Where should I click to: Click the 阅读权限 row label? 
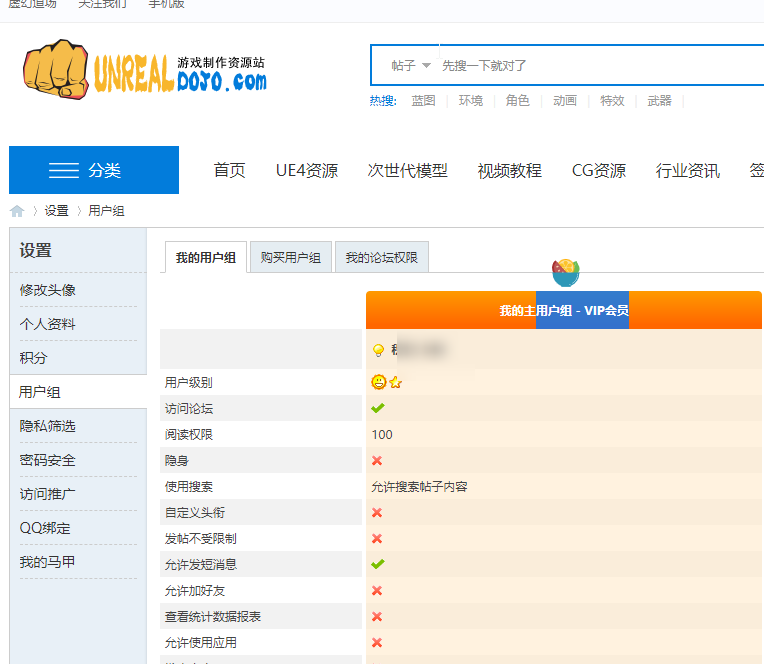[189, 435]
